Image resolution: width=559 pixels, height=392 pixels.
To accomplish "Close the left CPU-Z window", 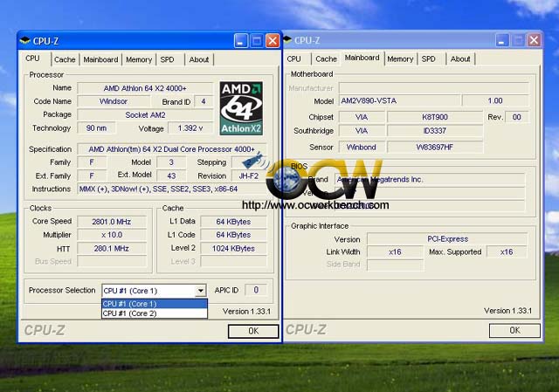I will coord(273,41).
